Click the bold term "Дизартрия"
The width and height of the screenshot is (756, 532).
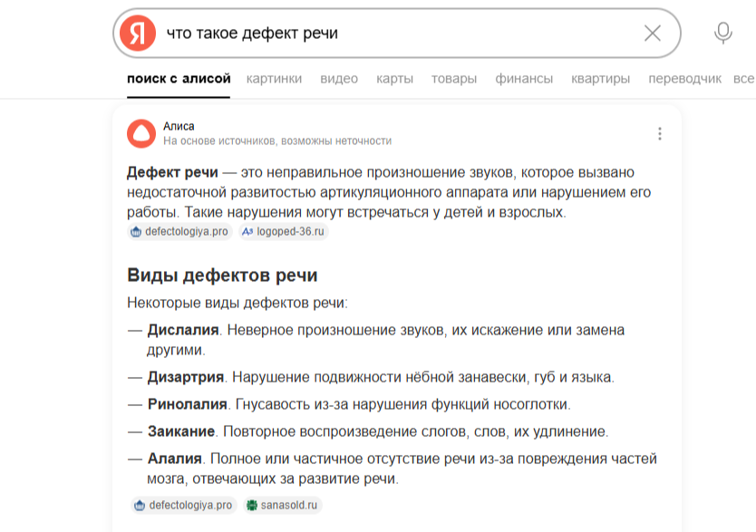click(x=186, y=377)
